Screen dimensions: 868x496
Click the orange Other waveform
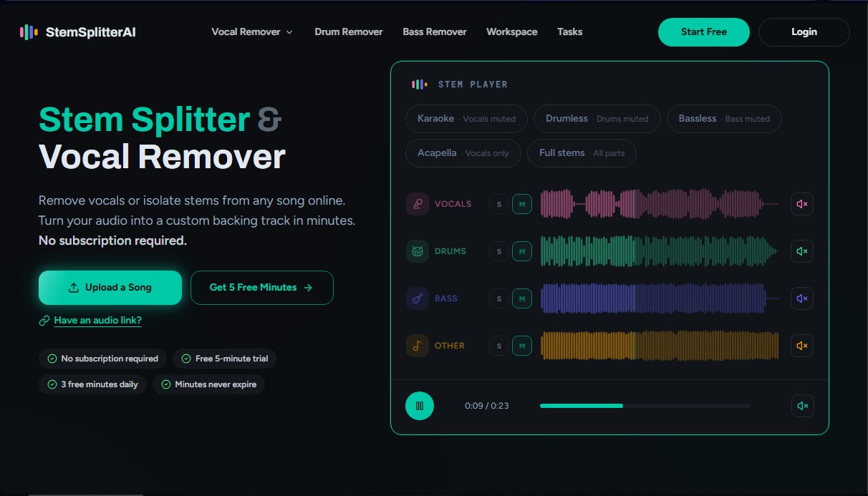tap(660, 346)
